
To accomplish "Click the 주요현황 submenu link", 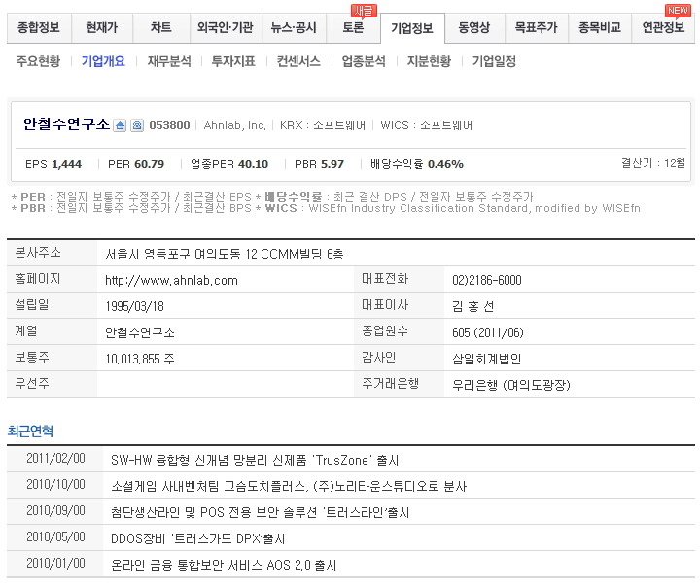I will pos(38,61).
